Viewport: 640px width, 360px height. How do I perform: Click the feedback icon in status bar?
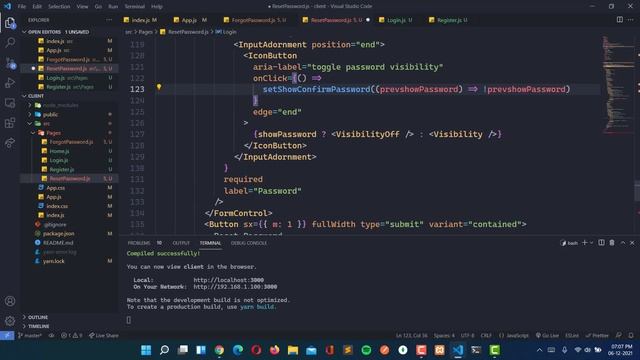(619, 335)
